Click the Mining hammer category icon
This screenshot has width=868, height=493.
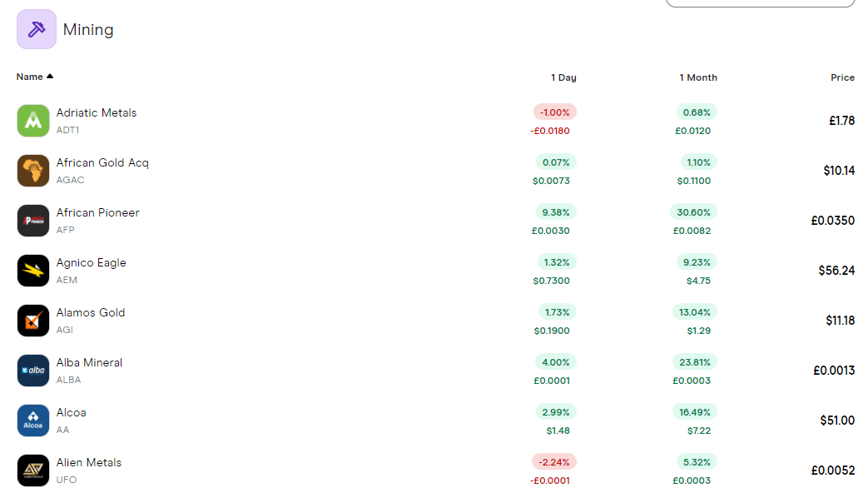click(37, 29)
